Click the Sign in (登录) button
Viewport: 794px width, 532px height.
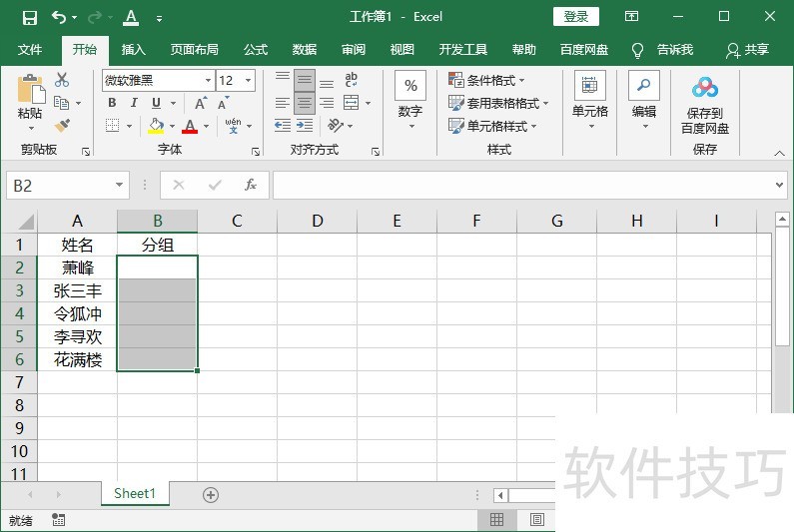click(575, 17)
